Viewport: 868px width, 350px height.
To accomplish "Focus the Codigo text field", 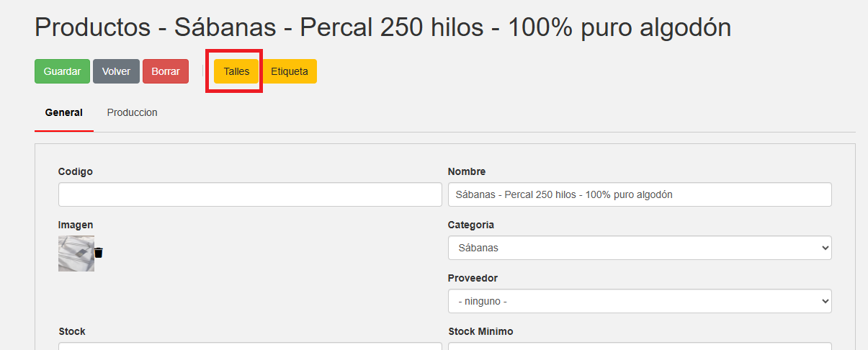I will click(250, 194).
